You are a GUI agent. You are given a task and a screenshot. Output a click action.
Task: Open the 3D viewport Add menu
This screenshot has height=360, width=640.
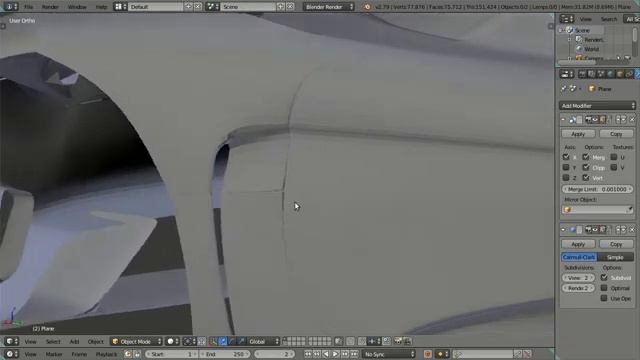tap(74, 342)
